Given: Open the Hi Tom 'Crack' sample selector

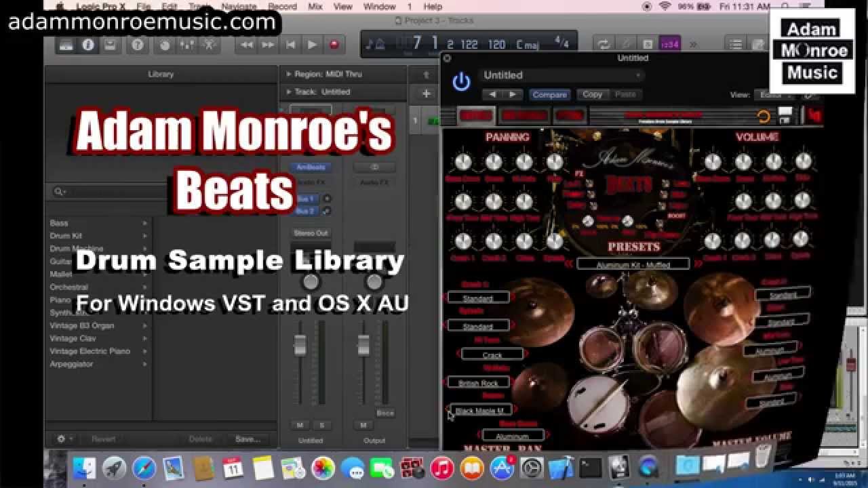Looking at the screenshot, I should coord(492,354).
